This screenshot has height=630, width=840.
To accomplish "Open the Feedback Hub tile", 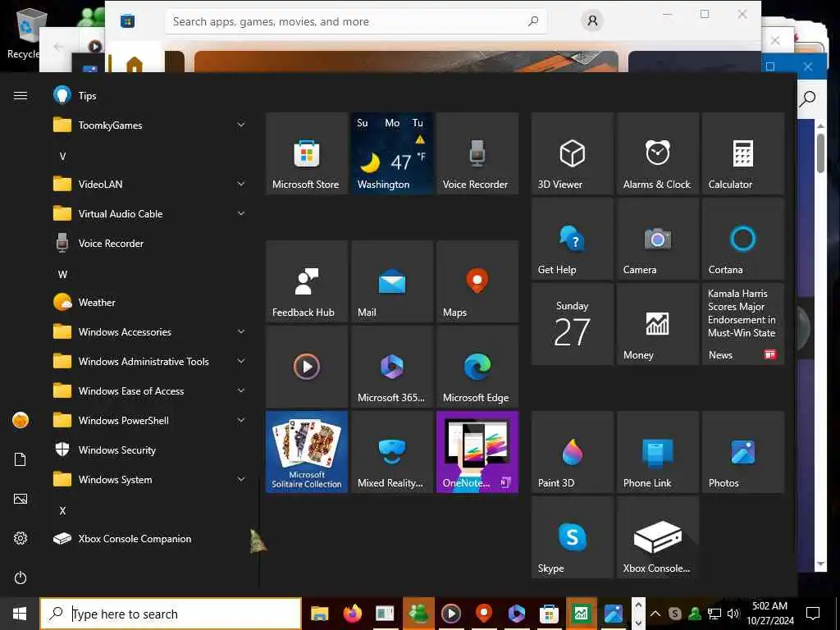I will coord(307,281).
